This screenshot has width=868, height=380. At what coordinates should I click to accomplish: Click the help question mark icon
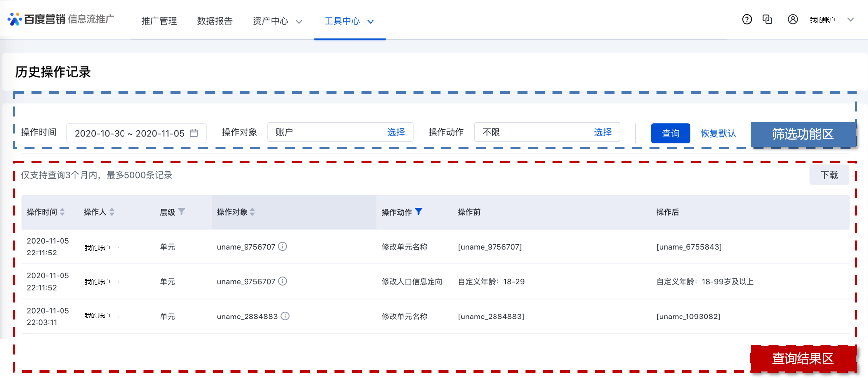tap(746, 19)
